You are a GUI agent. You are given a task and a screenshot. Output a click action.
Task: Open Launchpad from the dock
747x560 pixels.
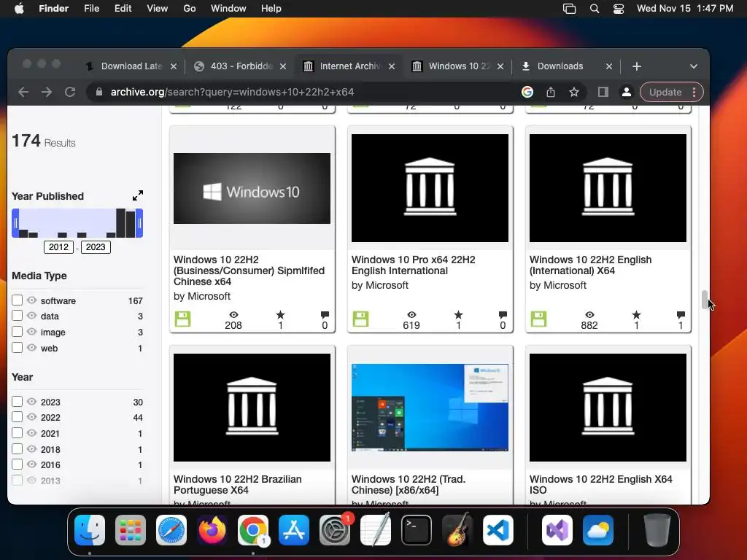pos(131,530)
